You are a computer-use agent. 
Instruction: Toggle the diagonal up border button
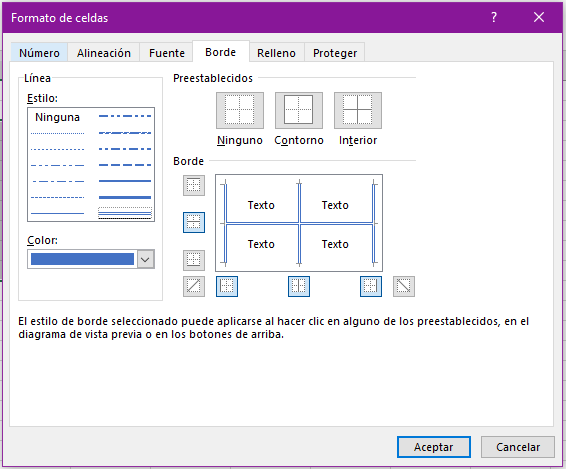point(194,286)
